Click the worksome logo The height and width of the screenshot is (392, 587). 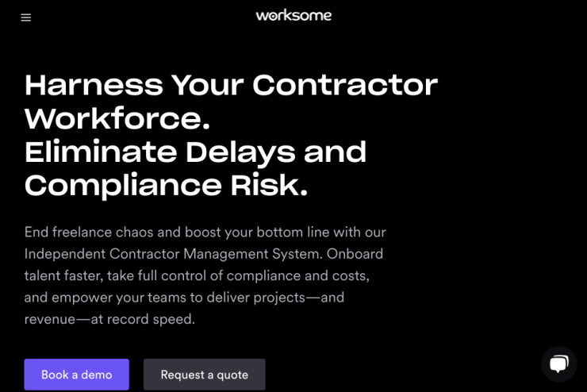click(x=293, y=15)
